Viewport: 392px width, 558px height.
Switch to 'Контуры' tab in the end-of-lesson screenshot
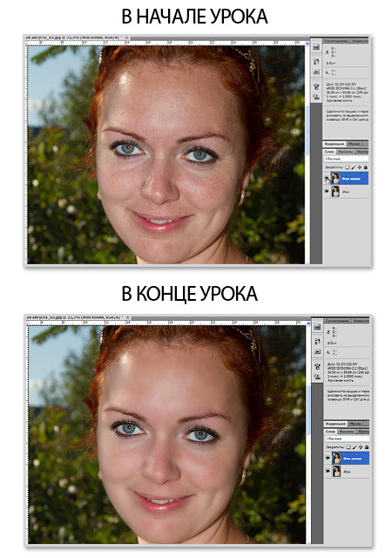(x=363, y=432)
